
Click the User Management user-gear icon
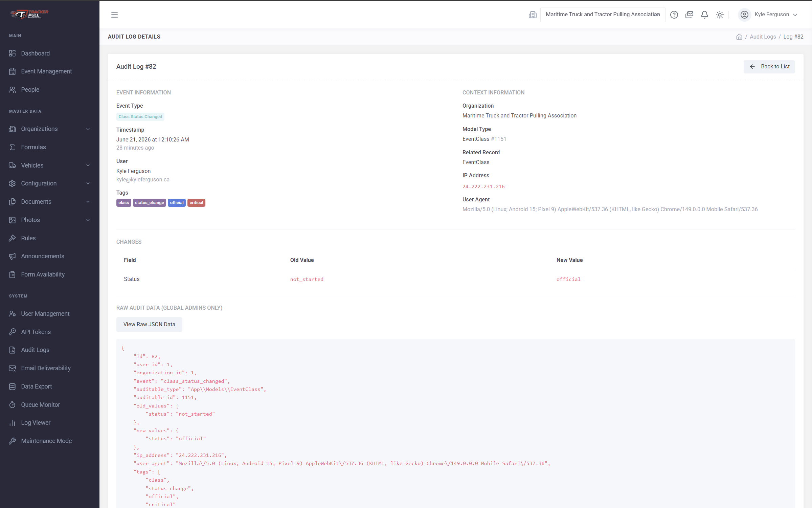12,314
